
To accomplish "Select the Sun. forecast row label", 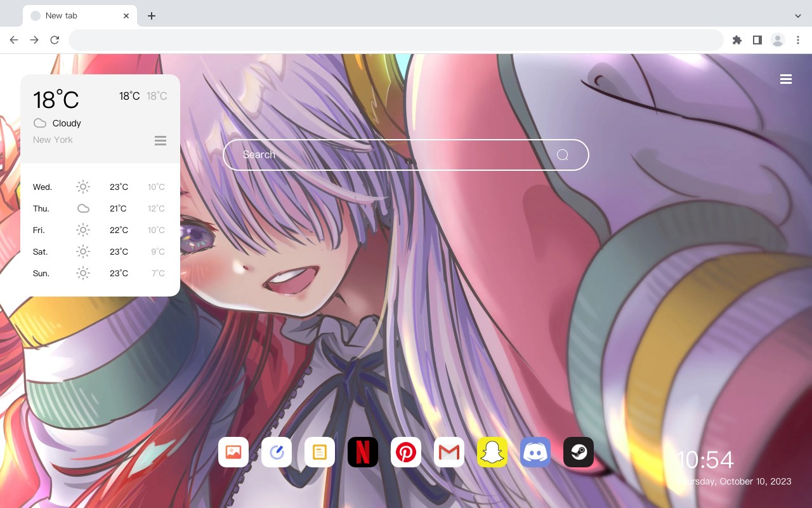I will click(41, 273).
